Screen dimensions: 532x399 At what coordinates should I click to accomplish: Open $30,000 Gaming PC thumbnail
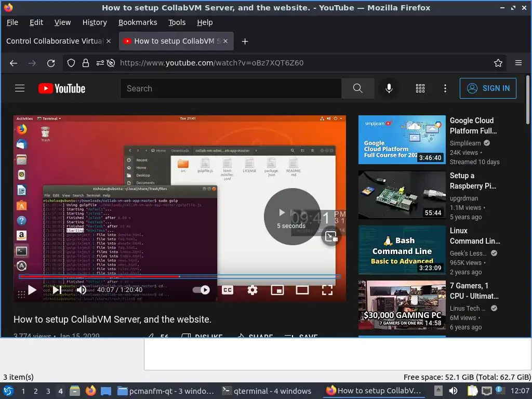402,304
